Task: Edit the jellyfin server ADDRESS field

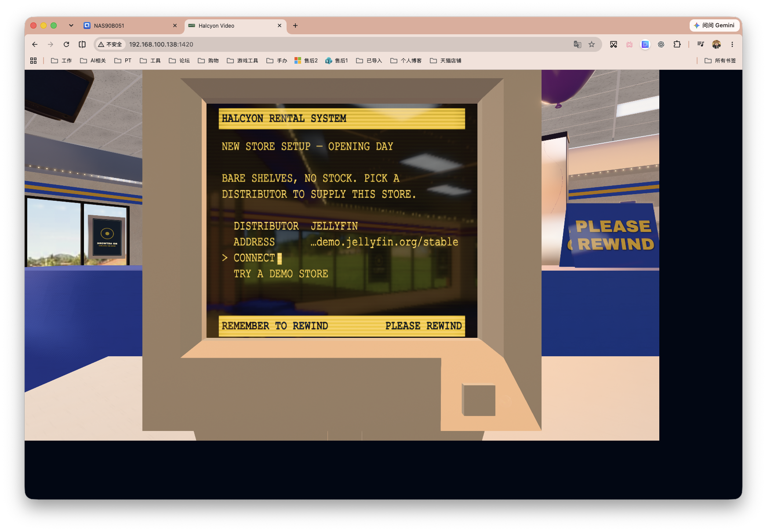Action: (346, 242)
